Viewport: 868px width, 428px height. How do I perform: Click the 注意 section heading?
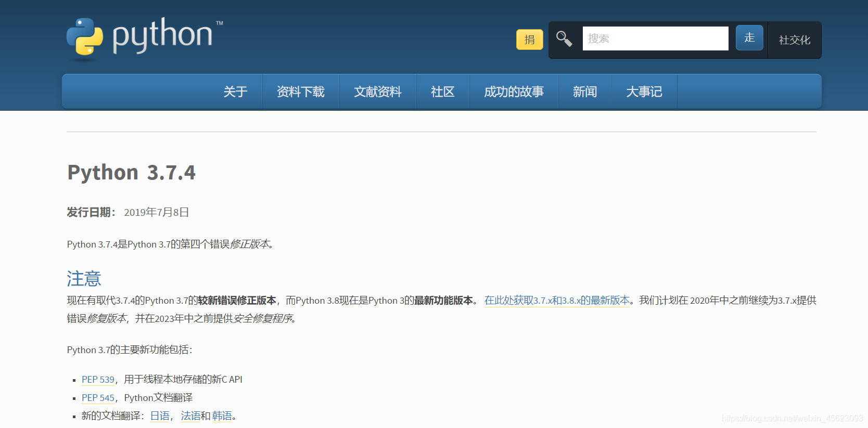point(84,279)
